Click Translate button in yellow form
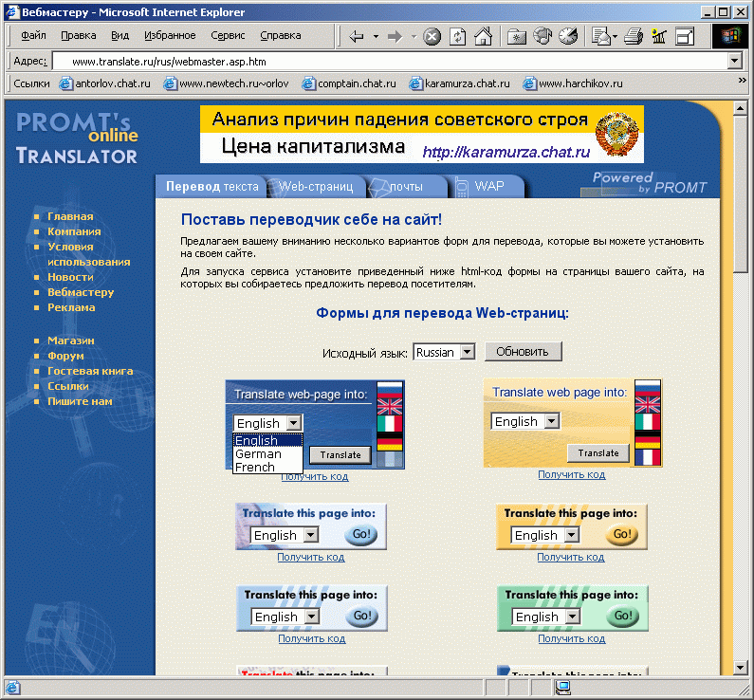This screenshot has width=754, height=700. [x=598, y=452]
